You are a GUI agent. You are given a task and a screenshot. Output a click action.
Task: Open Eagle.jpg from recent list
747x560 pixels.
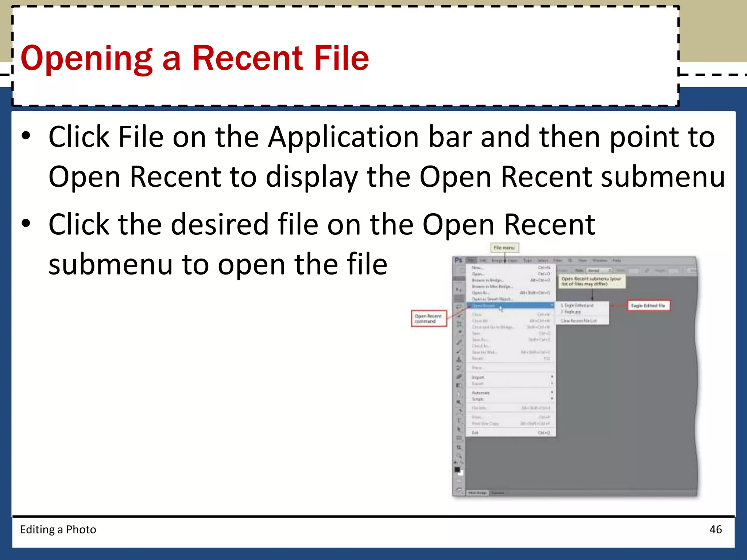(583, 312)
